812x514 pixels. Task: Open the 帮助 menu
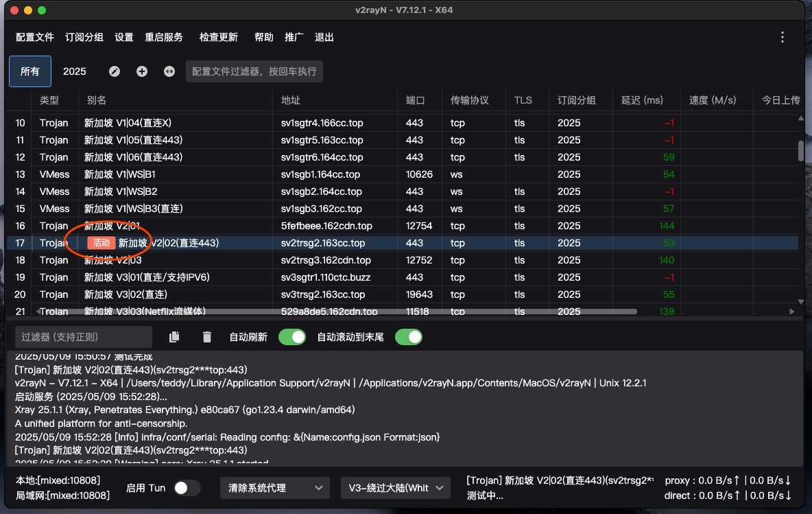(x=264, y=37)
